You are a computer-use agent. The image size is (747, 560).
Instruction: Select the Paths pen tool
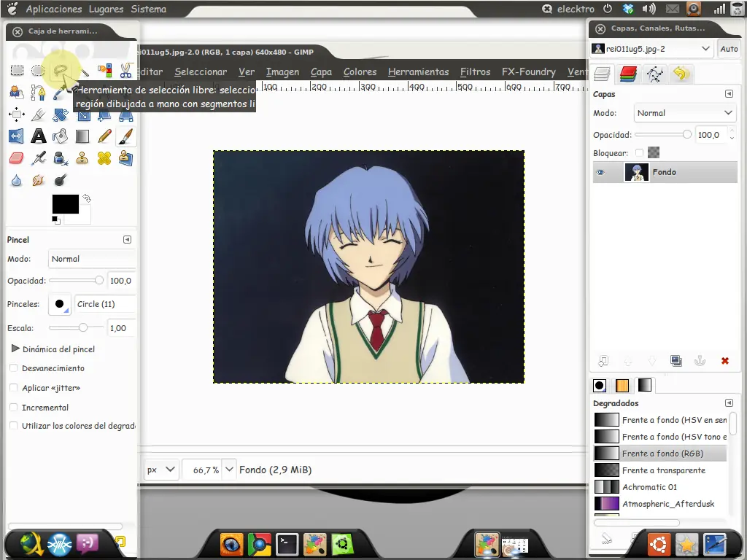click(x=38, y=93)
